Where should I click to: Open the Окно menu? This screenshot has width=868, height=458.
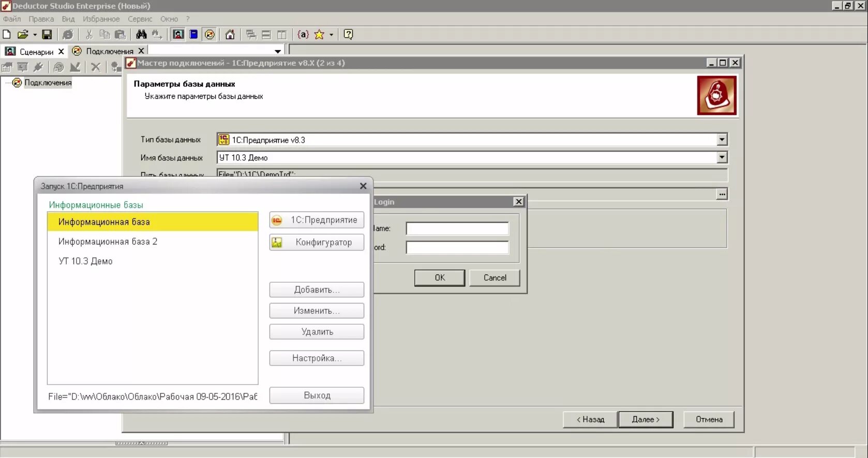point(169,19)
